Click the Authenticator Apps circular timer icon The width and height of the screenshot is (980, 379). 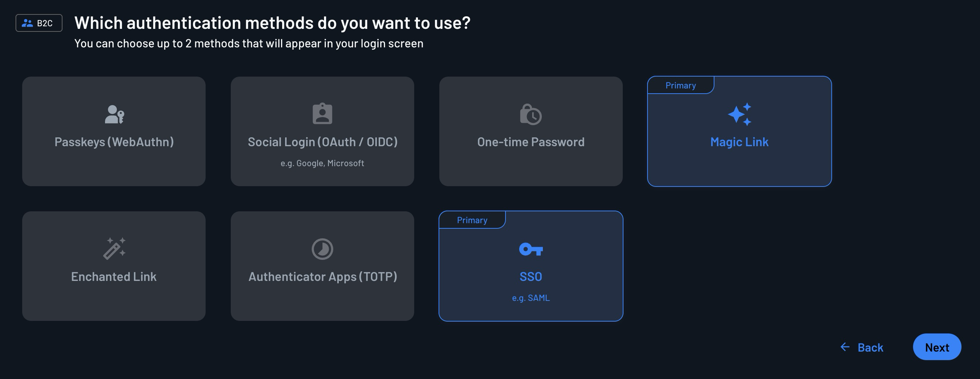(322, 249)
